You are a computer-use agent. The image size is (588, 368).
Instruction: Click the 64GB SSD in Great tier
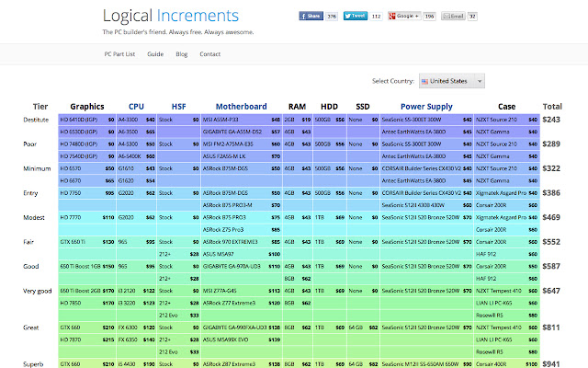coord(363,328)
